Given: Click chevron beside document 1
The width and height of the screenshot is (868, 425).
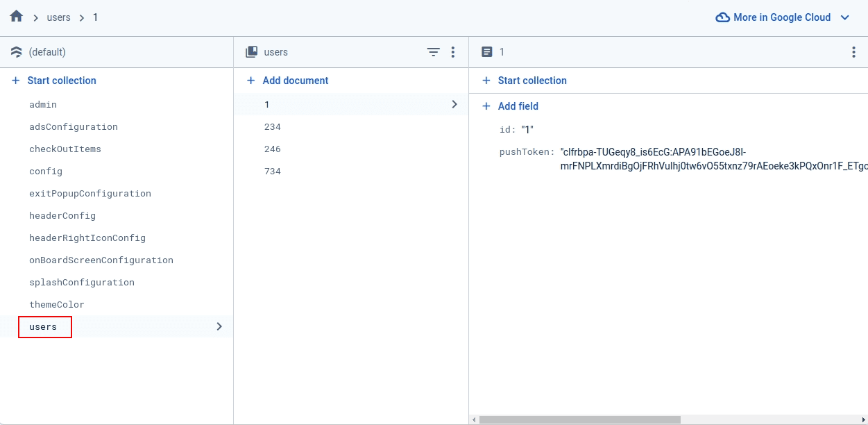Looking at the screenshot, I should pos(454,104).
